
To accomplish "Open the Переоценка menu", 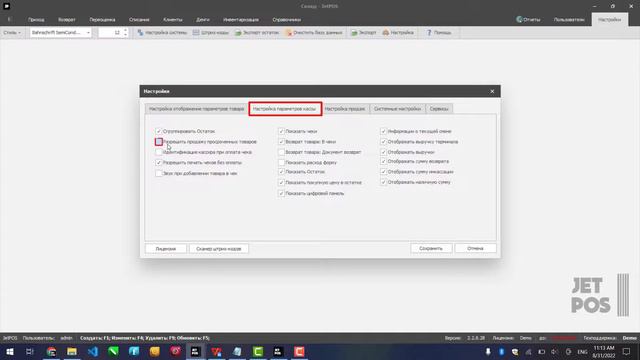I will [x=102, y=19].
